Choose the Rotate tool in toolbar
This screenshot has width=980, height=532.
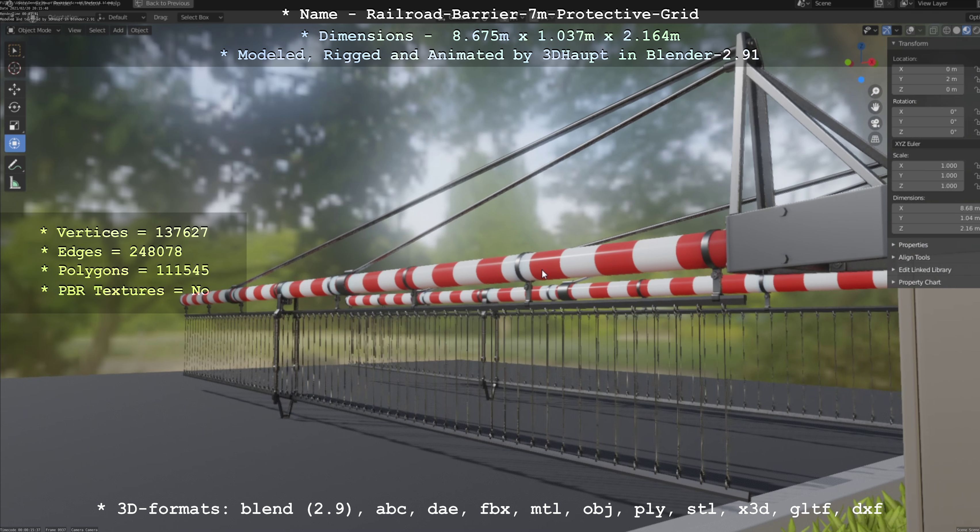(x=14, y=107)
